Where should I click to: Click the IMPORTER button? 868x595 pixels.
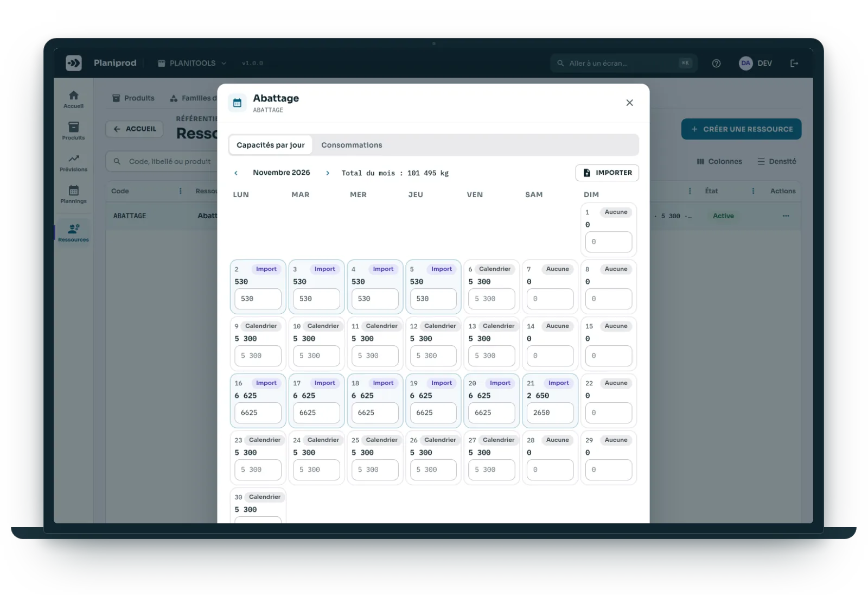pos(607,173)
